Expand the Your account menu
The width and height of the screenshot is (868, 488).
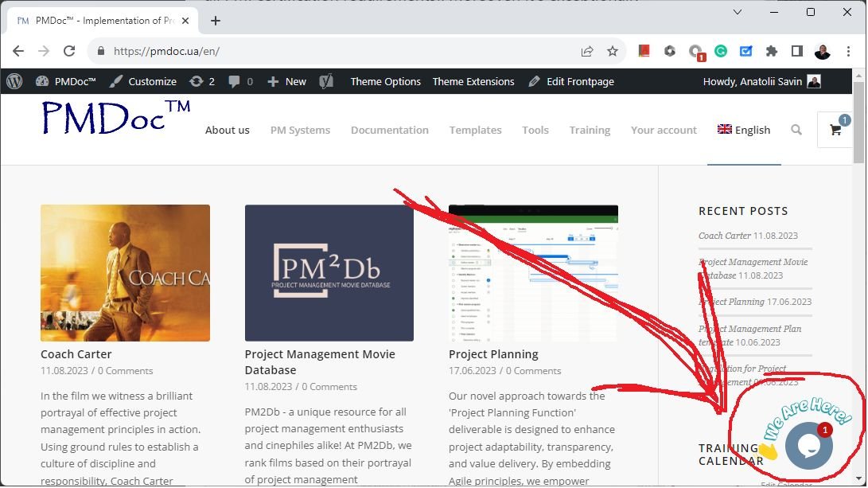pos(664,131)
